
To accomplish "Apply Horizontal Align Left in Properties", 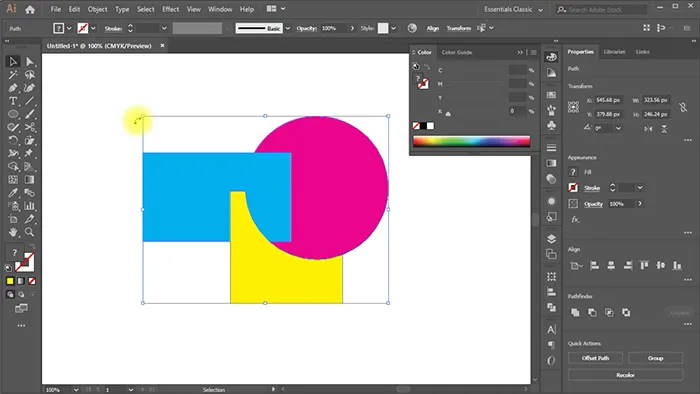I will point(594,265).
